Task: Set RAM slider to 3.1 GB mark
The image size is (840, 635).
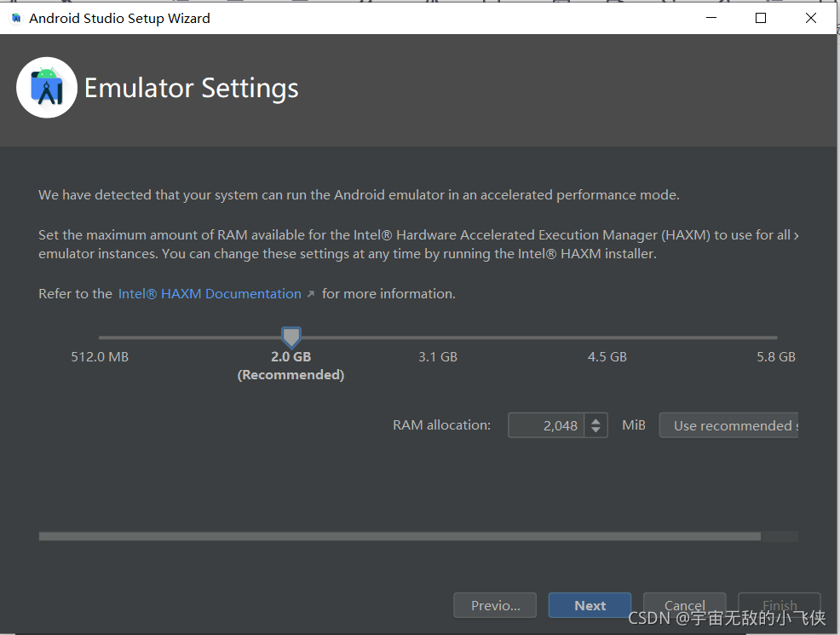Action: (438, 338)
